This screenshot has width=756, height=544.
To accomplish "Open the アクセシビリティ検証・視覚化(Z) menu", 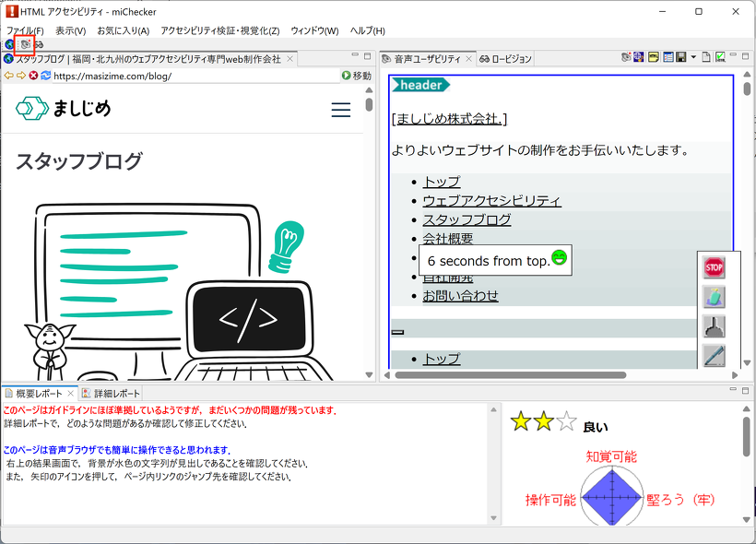I will 220,30.
